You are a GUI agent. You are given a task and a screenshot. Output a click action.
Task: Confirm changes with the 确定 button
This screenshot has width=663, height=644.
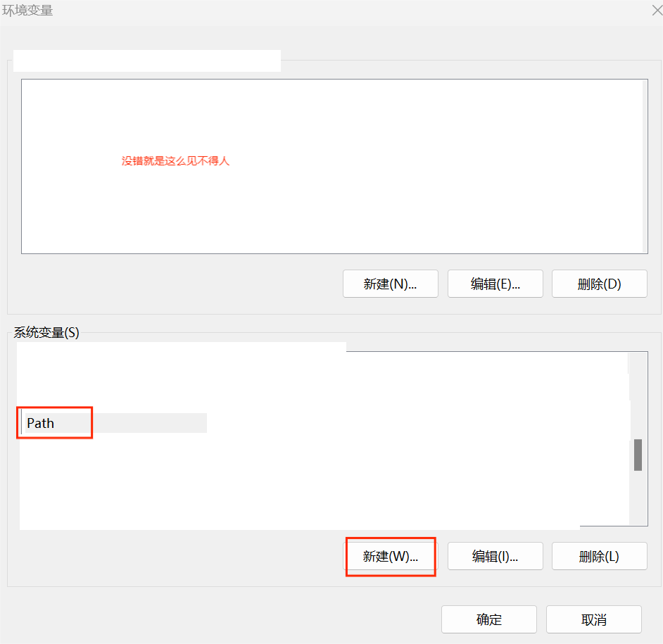(x=488, y=619)
